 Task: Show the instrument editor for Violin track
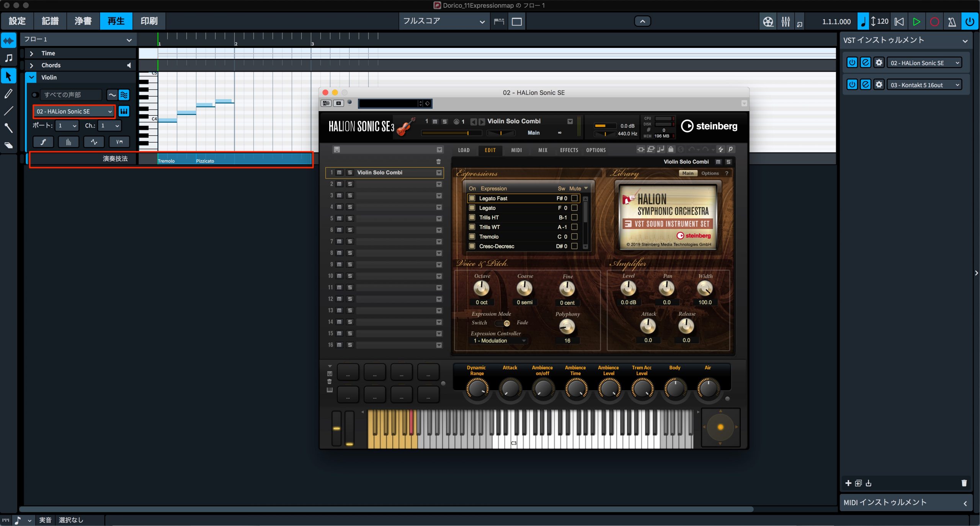[x=124, y=111]
